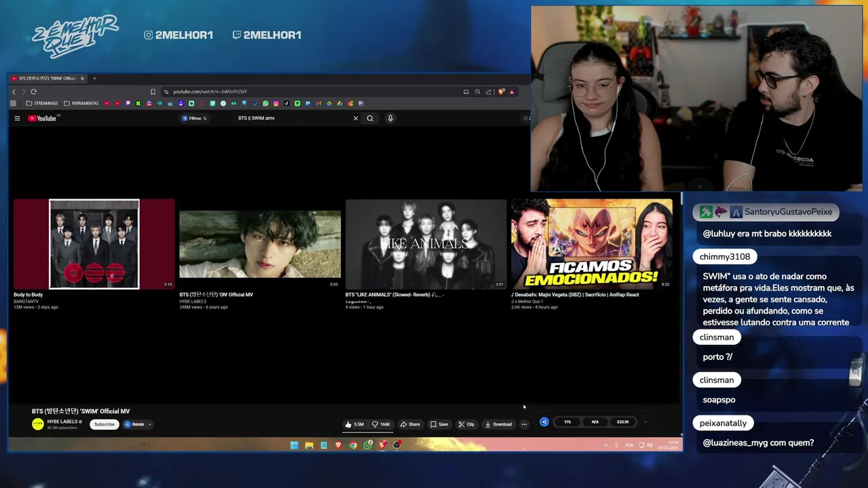Viewport: 868px width, 488px height.
Task: Run search with the magnifier button
Action: click(370, 118)
